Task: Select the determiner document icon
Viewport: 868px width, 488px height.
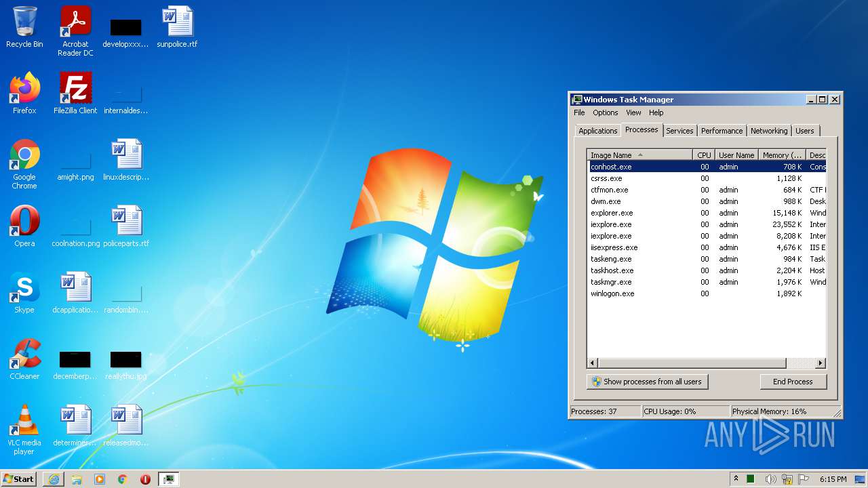Action: (x=75, y=426)
